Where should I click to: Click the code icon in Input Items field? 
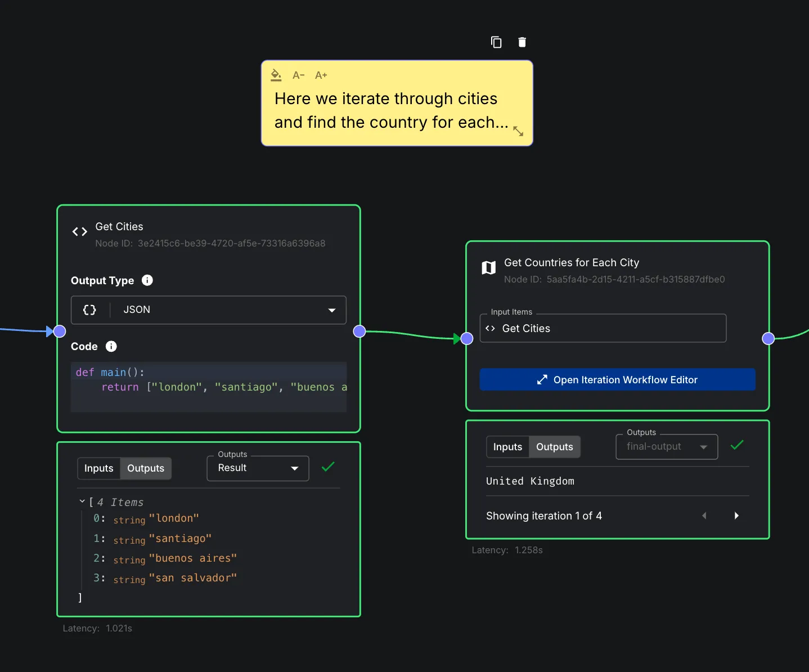(490, 328)
